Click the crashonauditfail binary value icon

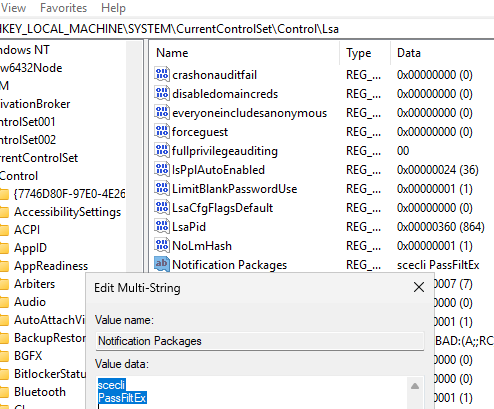pyautogui.click(x=162, y=74)
